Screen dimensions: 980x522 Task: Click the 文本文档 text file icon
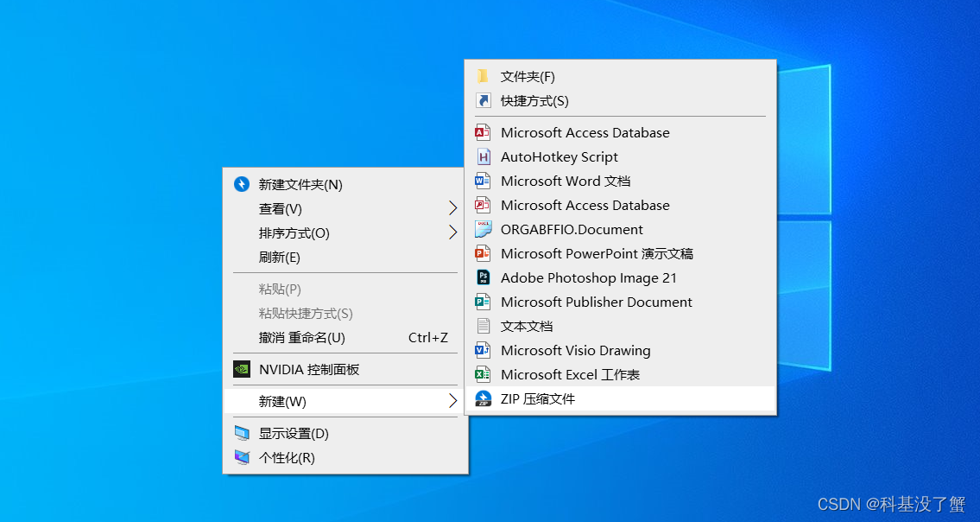[484, 326]
